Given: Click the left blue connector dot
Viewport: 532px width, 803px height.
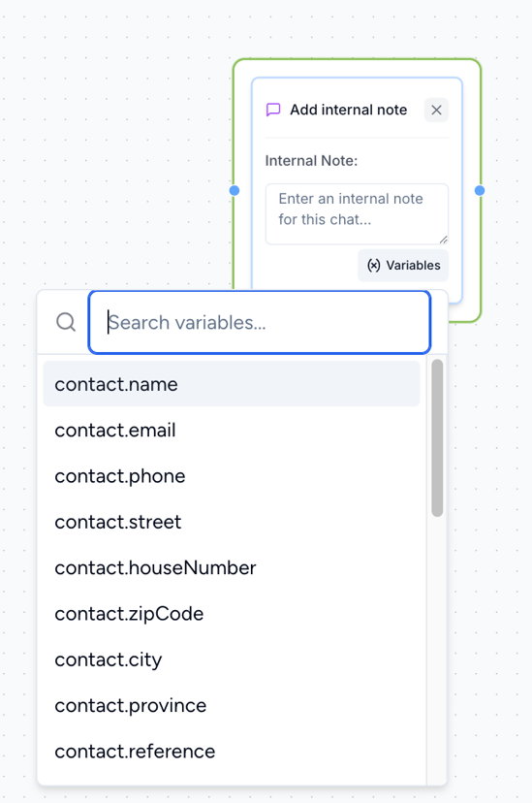Looking at the screenshot, I should coord(235,190).
